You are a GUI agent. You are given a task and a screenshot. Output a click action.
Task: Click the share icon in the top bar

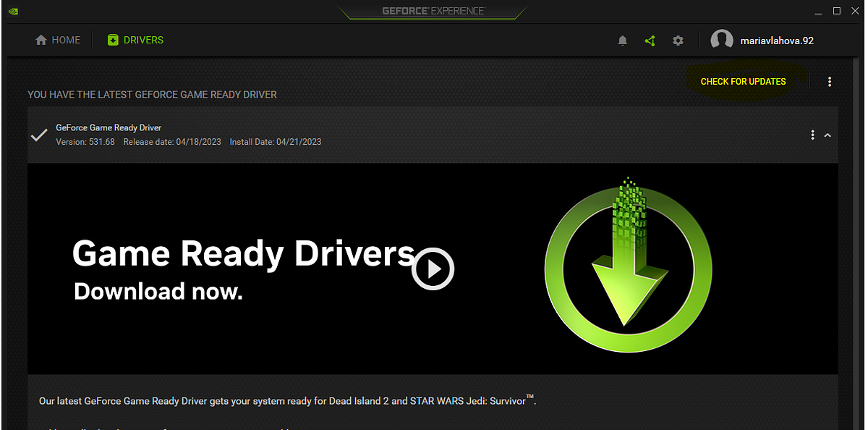[x=650, y=41]
